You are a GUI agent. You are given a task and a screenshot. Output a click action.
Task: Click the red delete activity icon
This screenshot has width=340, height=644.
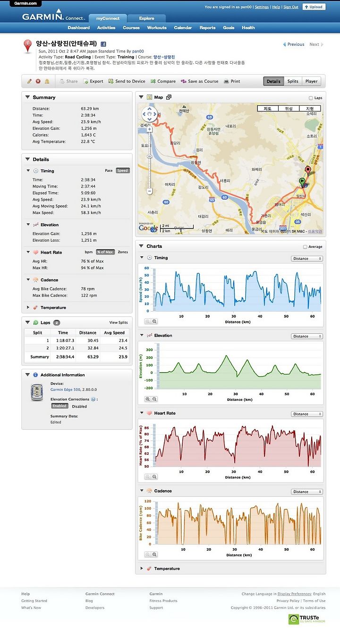[38, 81]
